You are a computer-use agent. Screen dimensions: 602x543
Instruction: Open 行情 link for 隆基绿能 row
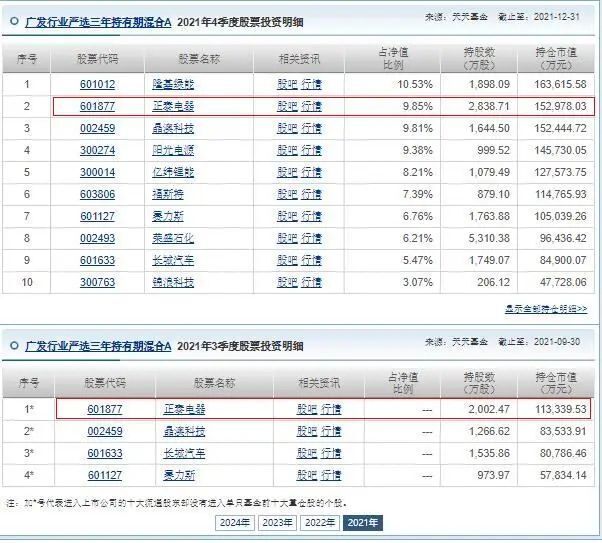(311, 84)
